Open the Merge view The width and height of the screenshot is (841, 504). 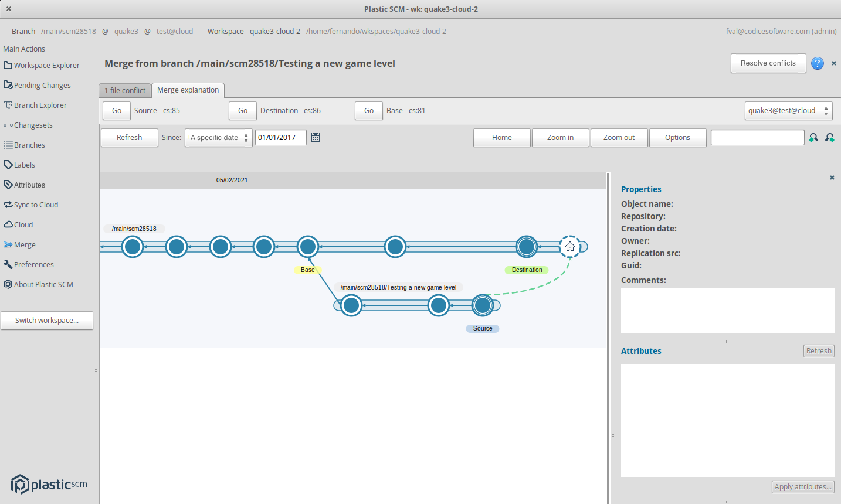click(20, 244)
